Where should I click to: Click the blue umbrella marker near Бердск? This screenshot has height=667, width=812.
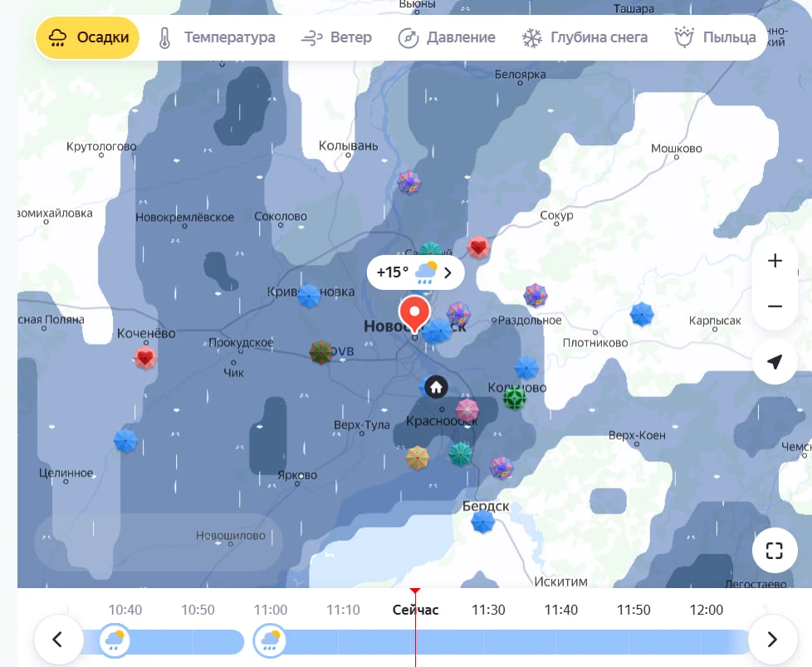[482, 522]
